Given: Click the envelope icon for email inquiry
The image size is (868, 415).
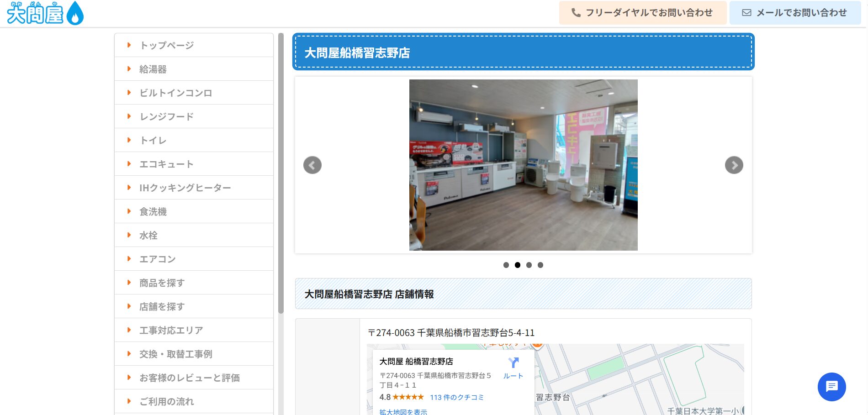Looking at the screenshot, I should click(x=746, y=13).
